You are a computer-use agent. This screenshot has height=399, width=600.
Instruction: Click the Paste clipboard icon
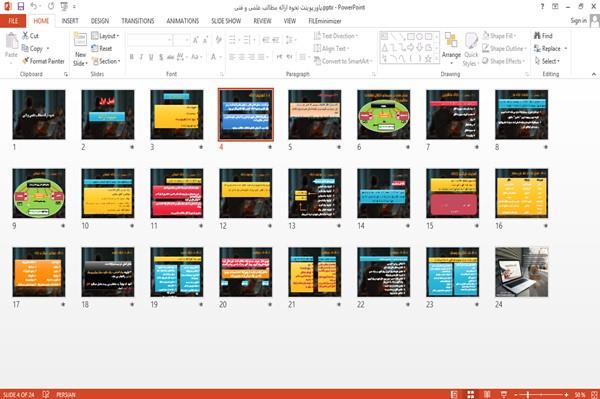pos(11,41)
